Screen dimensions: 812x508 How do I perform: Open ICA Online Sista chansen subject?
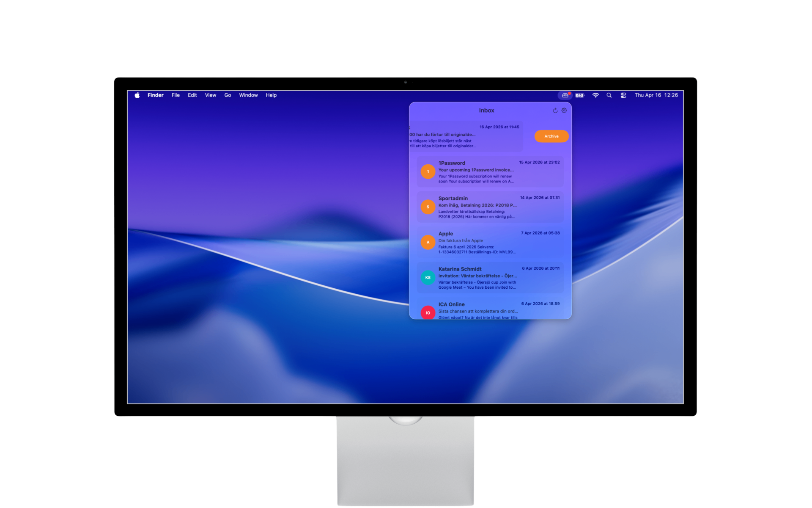(478, 311)
